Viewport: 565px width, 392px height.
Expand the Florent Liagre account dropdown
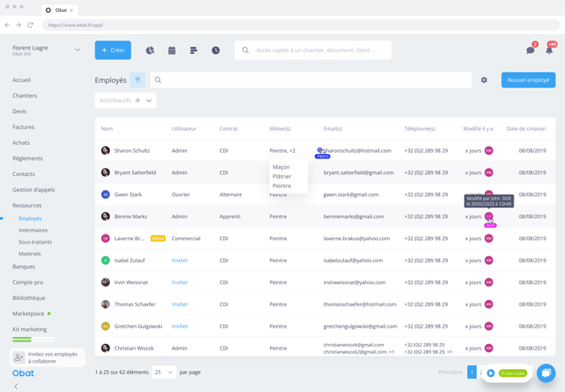click(77, 50)
